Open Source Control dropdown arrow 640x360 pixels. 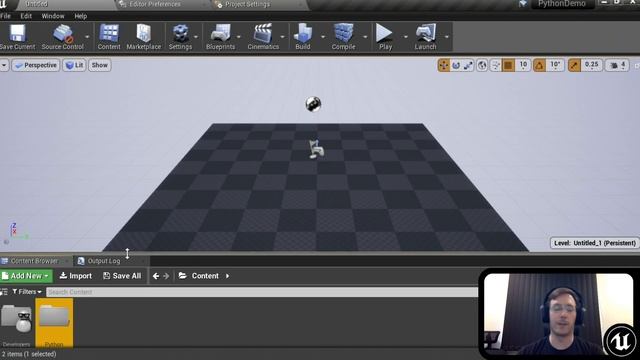[x=87, y=37]
